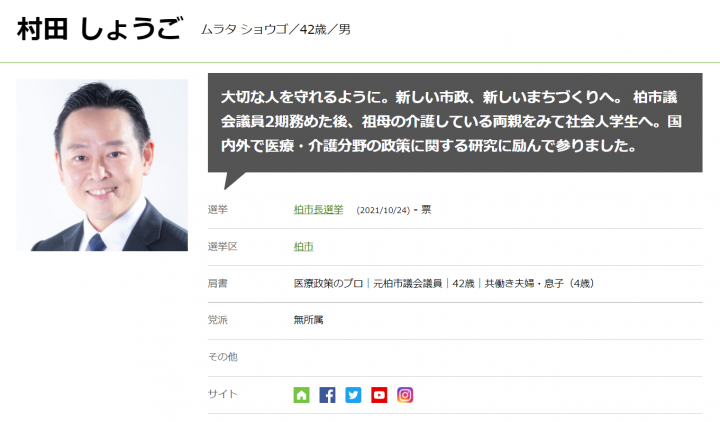Screen dimensions: 720x422
Task: Click the 党派 row label
Action: coord(218,320)
